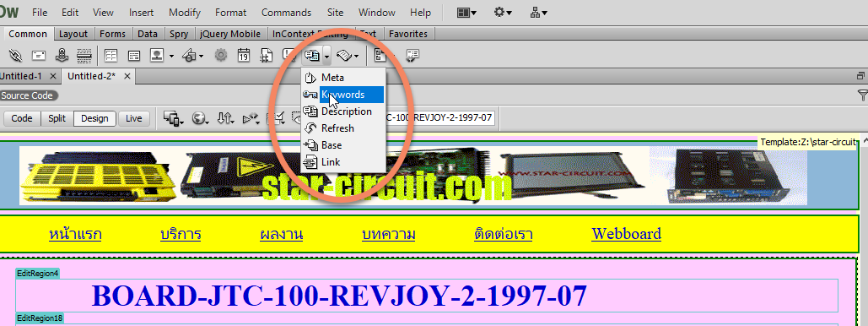The image size is (868, 326).
Task: Switch to Code view
Action: pyautogui.click(x=22, y=118)
